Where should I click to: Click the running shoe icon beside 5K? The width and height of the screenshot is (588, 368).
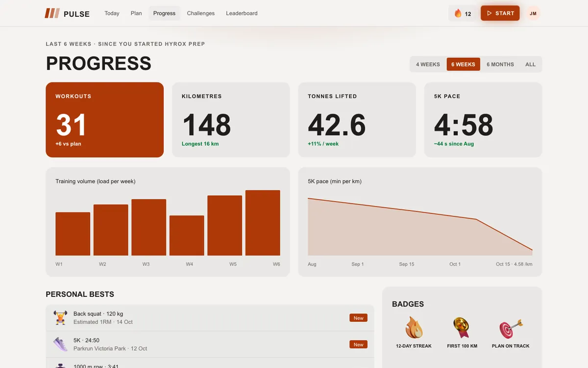pyautogui.click(x=60, y=344)
